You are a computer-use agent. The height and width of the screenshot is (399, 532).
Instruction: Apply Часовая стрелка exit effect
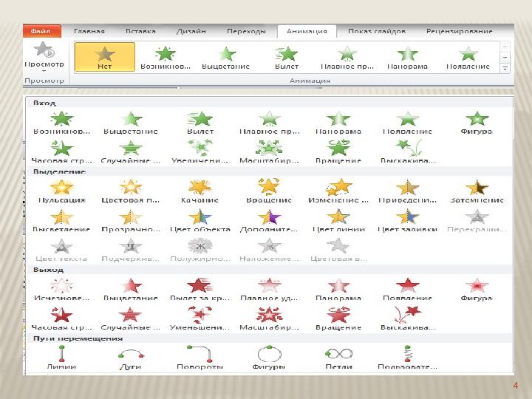(62, 319)
